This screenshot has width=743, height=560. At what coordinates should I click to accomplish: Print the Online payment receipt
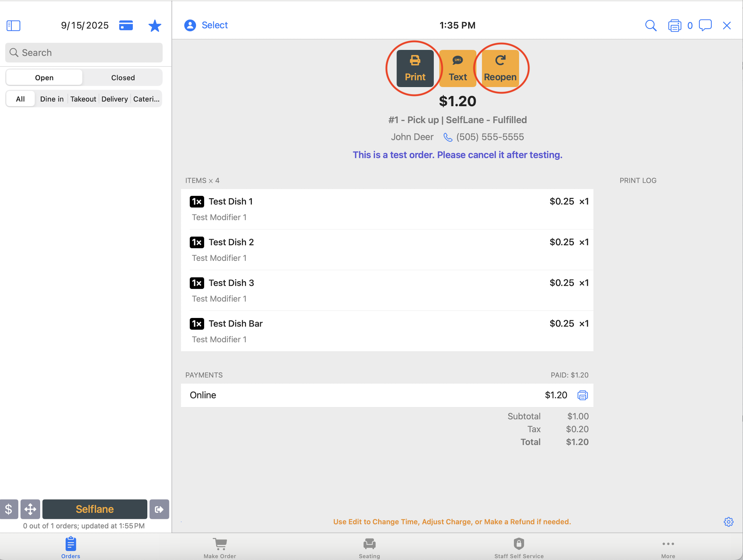point(582,395)
